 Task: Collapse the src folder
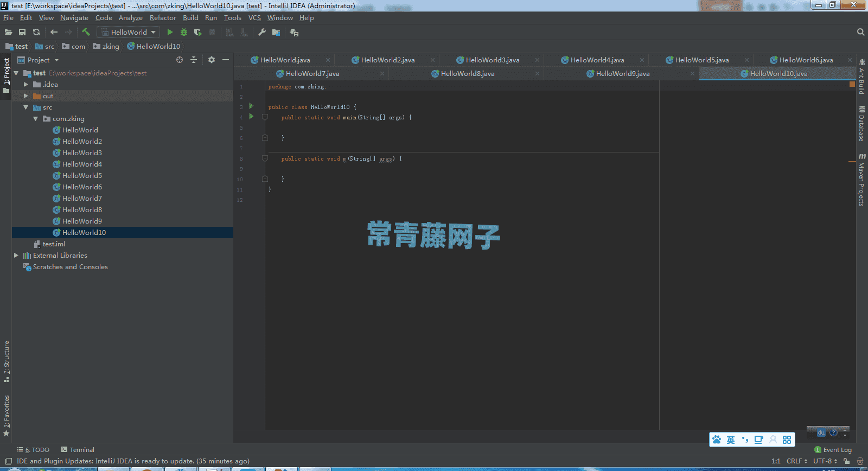point(25,107)
